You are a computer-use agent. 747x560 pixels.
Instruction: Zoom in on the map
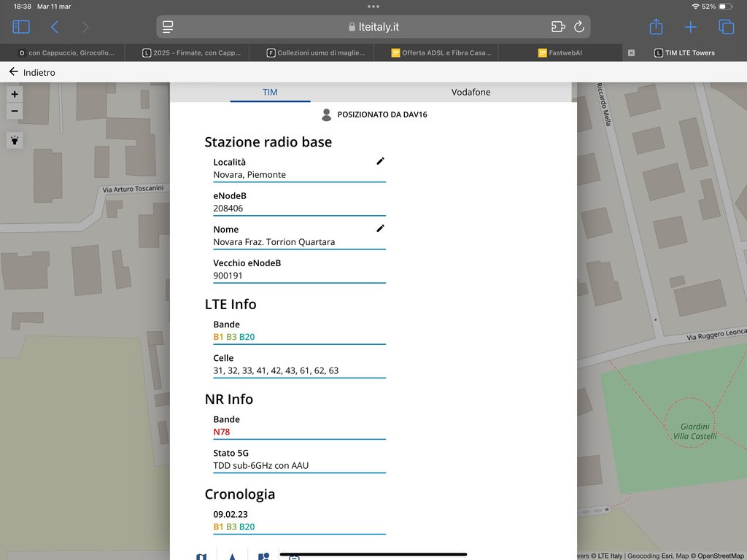[x=15, y=94]
